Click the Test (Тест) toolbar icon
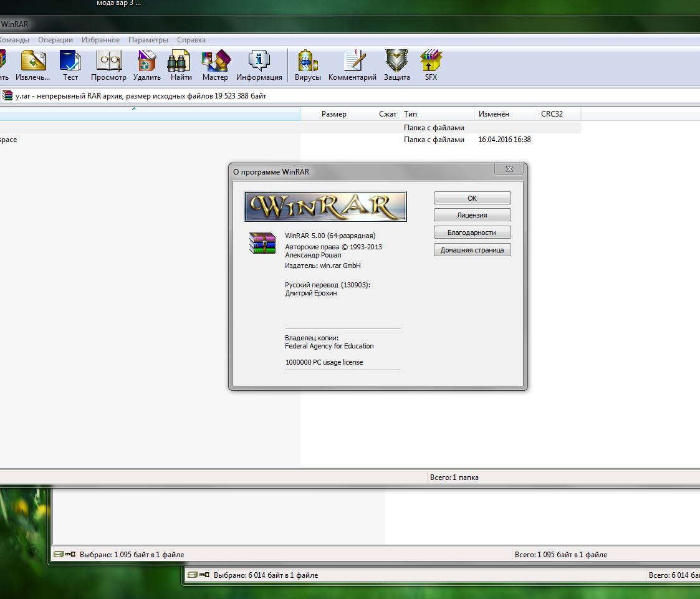 (x=70, y=62)
